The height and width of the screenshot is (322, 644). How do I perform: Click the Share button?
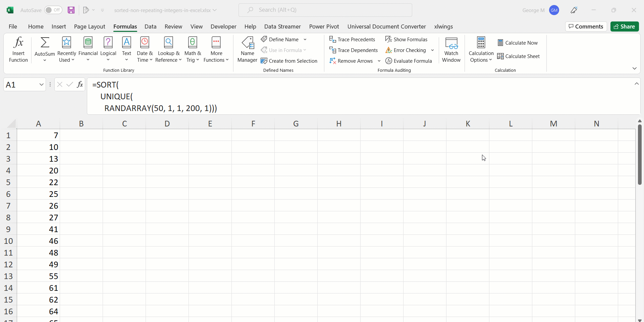pos(624,26)
